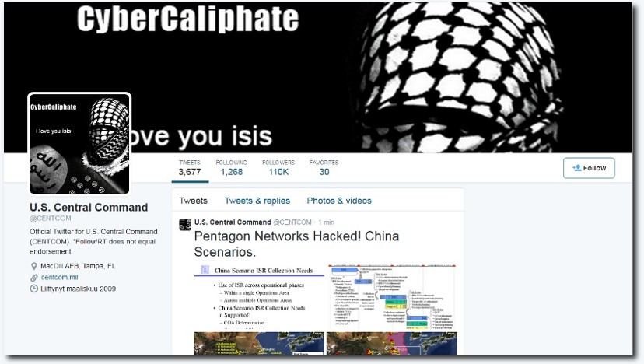The image size is (644, 364).
Task: Open the bottom-right map with red zone
Action: (391, 344)
